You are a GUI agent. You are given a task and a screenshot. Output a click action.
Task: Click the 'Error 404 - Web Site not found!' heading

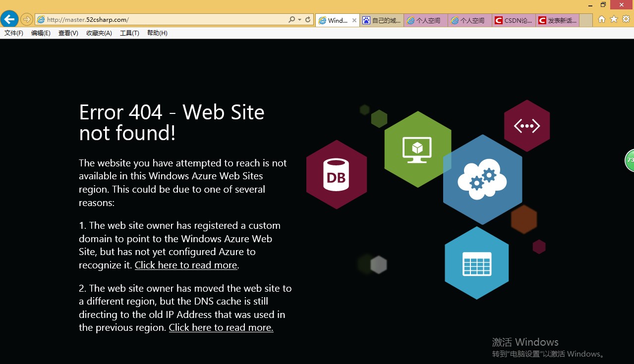(x=172, y=123)
